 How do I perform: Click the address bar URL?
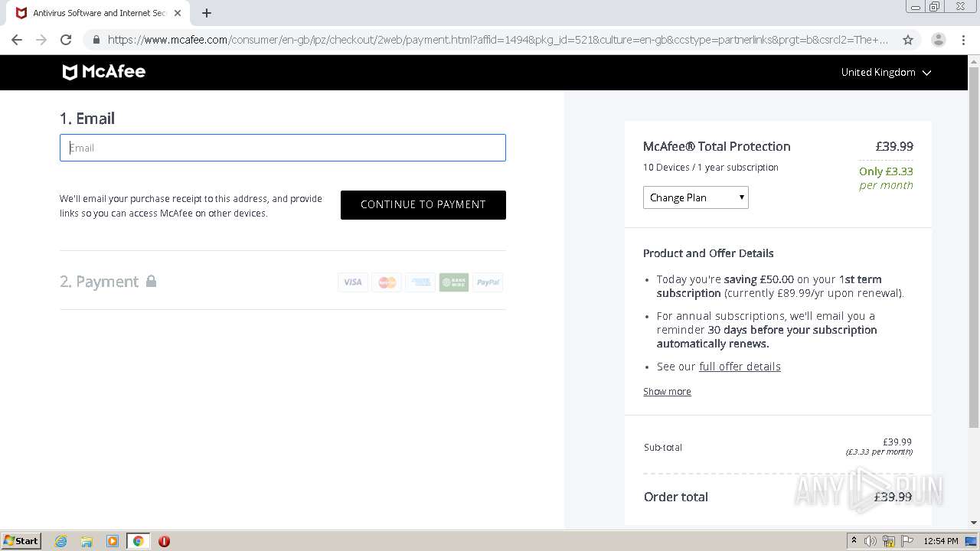498,40
